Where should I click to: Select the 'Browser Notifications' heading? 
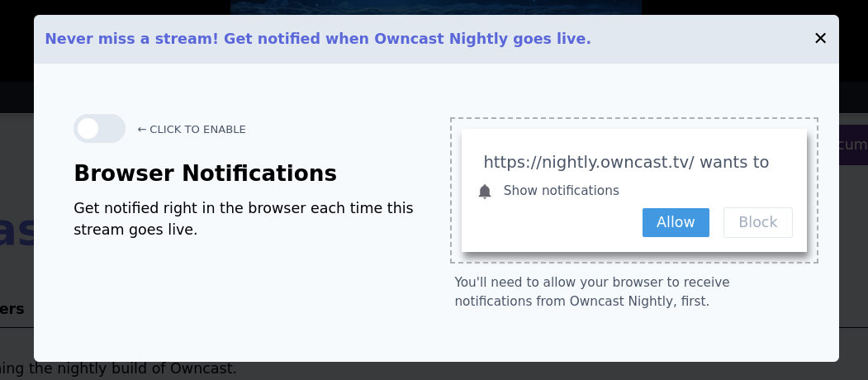pyautogui.click(x=205, y=173)
